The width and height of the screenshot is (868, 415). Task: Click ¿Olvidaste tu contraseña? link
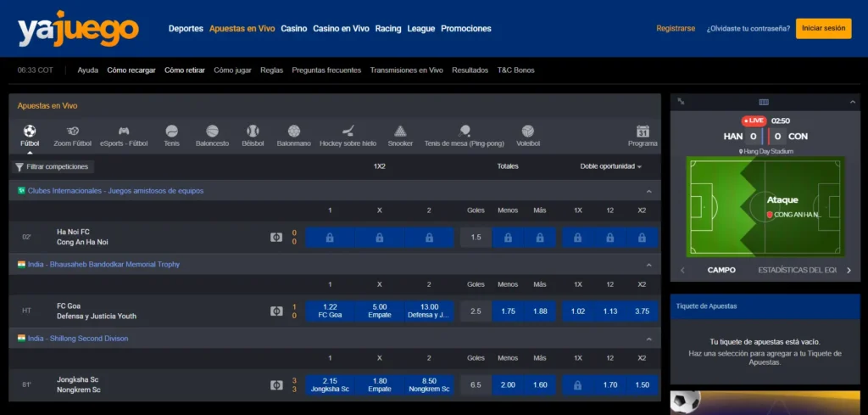(748, 29)
